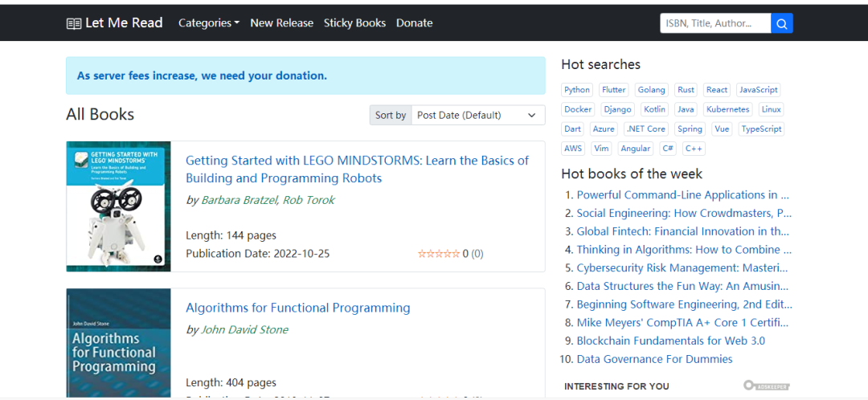Type in the ISBN, Title, Author search field

[x=715, y=23]
